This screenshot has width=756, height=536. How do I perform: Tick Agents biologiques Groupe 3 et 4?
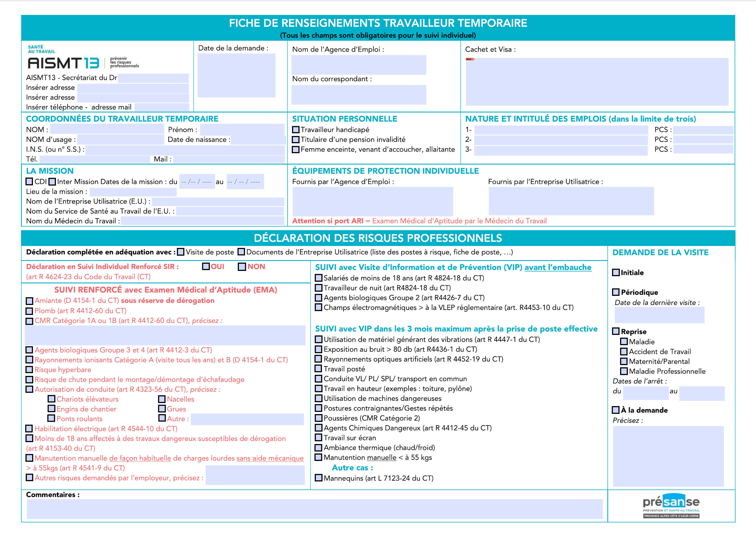[x=29, y=350]
